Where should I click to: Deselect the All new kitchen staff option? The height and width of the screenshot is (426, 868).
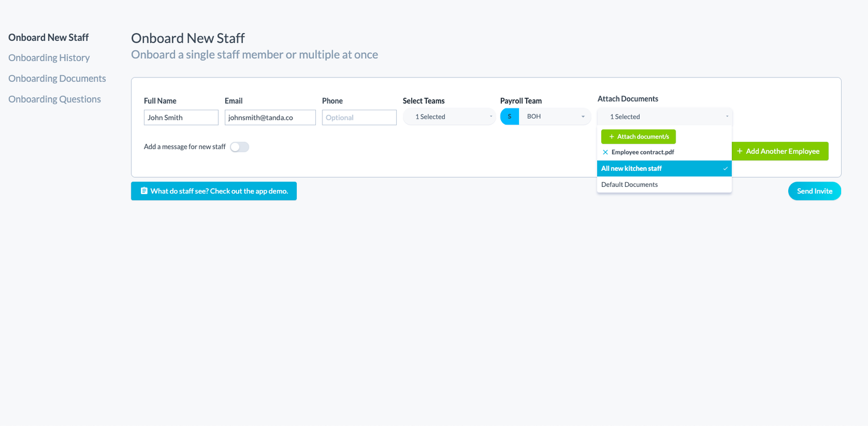tap(664, 168)
